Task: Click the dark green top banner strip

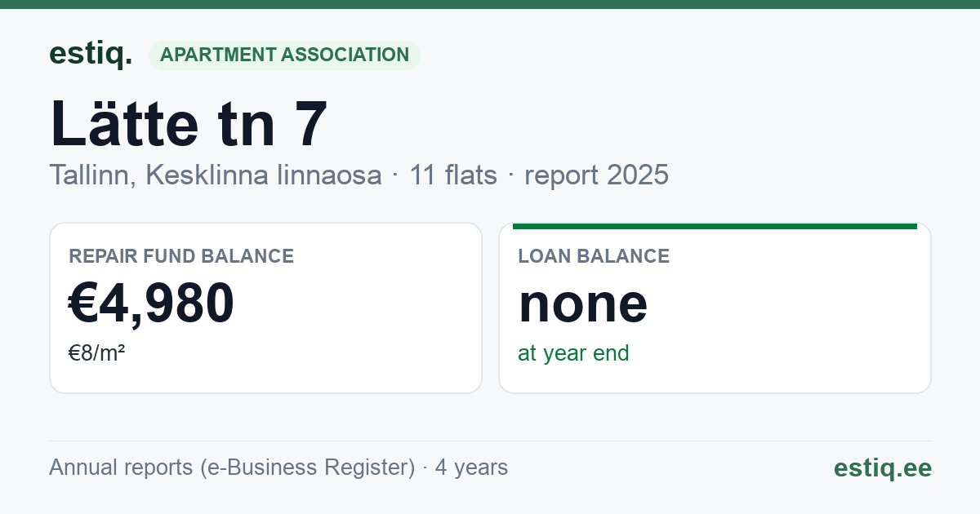Action: (490, 4)
